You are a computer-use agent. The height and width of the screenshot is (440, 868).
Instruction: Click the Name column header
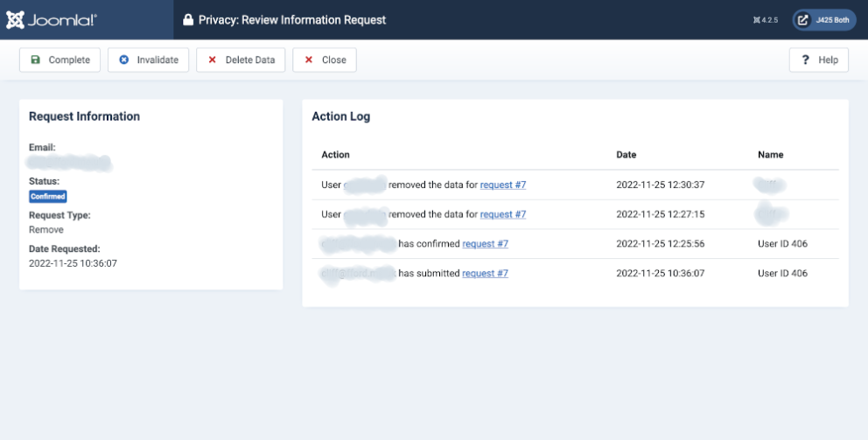tap(771, 155)
